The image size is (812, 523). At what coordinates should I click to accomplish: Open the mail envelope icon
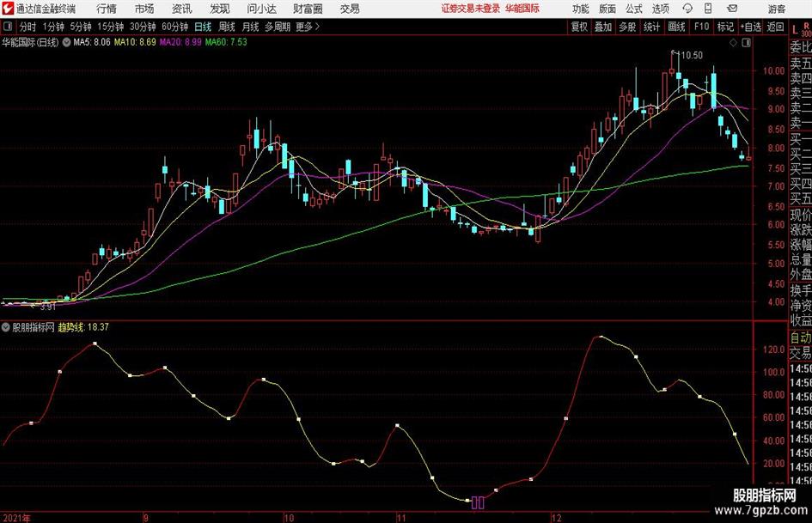pyautogui.click(x=732, y=9)
